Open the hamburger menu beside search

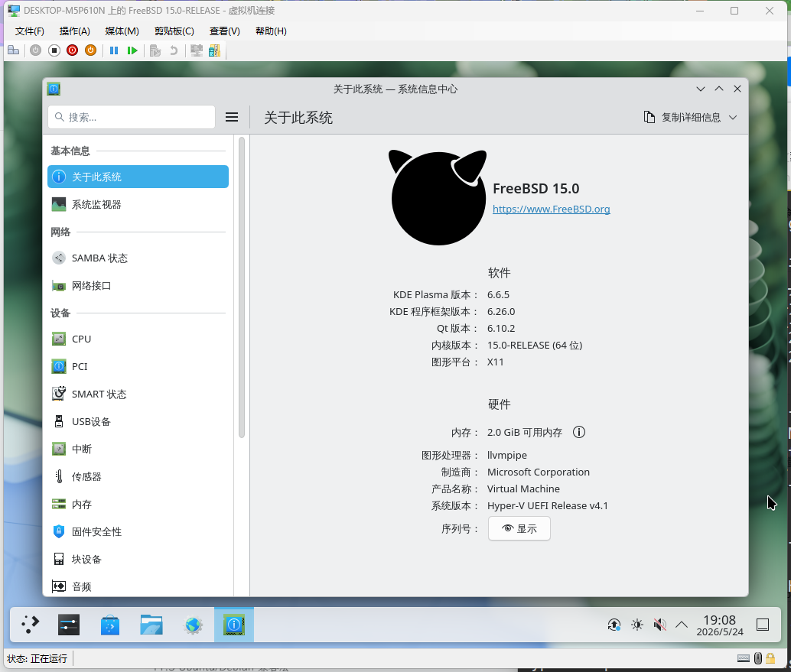tap(232, 117)
